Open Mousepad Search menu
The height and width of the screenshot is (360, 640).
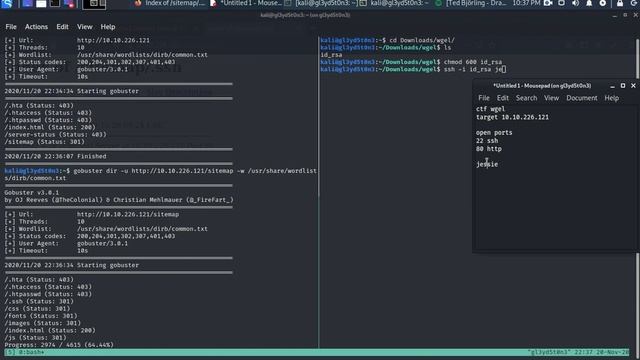526,98
